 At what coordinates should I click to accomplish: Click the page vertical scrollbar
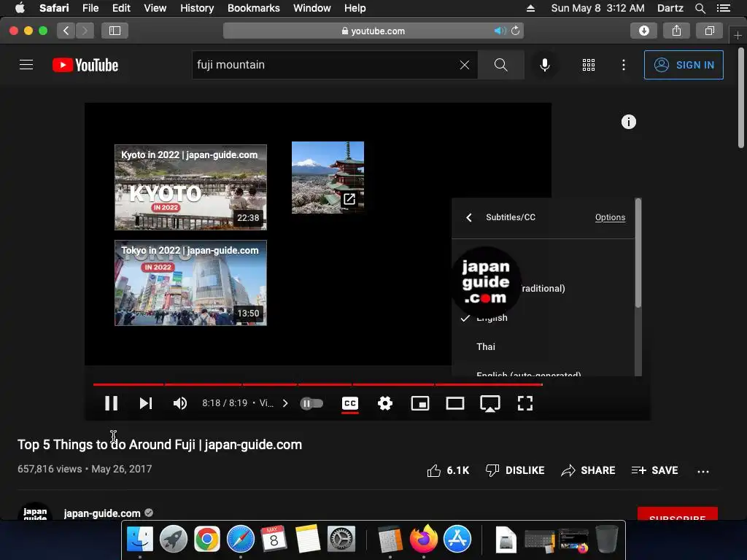(741, 98)
